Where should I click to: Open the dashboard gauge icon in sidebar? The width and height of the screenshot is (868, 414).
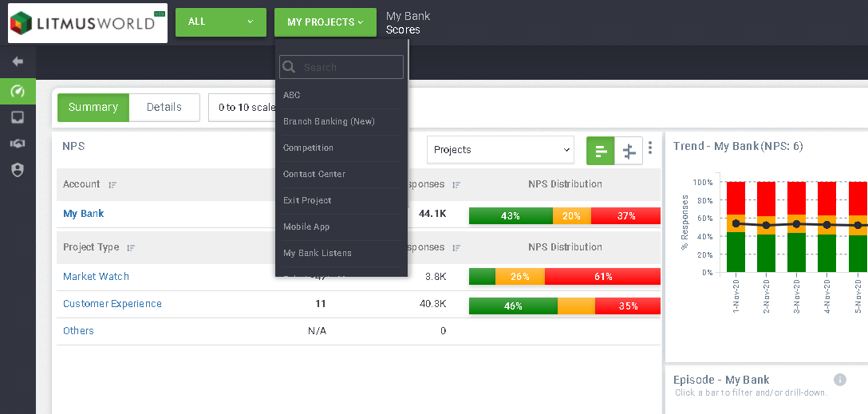click(x=18, y=91)
